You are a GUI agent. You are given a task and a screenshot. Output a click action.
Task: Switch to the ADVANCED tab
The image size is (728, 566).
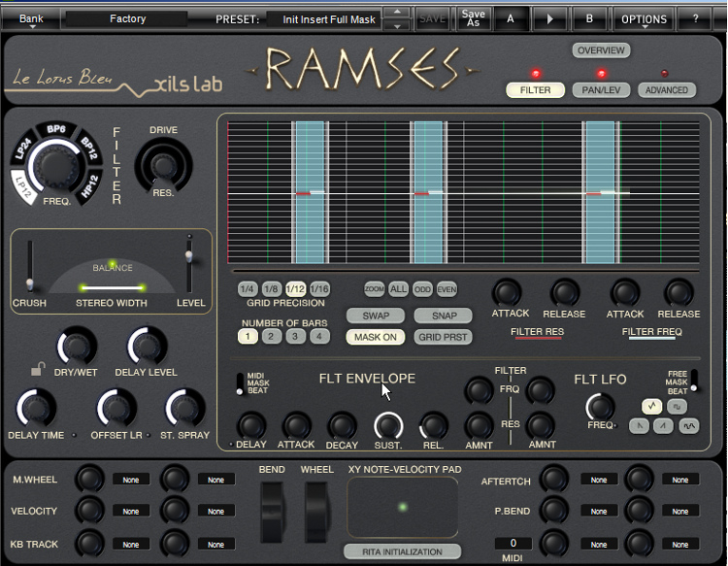(x=667, y=89)
